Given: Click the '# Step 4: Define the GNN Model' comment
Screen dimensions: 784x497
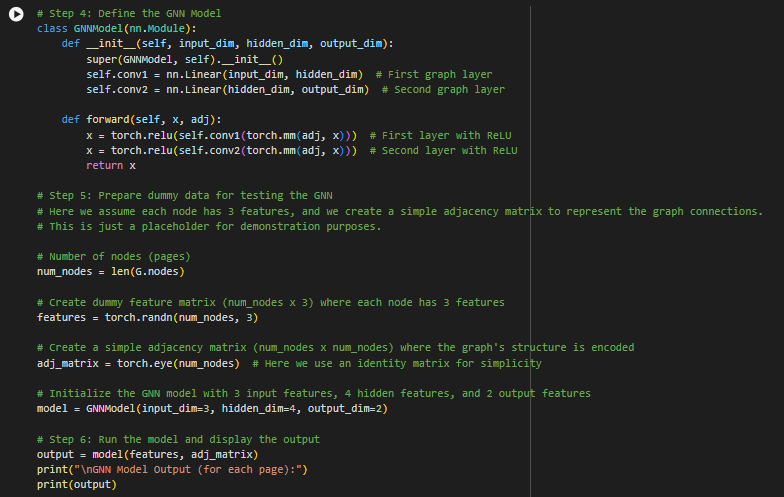Looking at the screenshot, I should 129,14.
